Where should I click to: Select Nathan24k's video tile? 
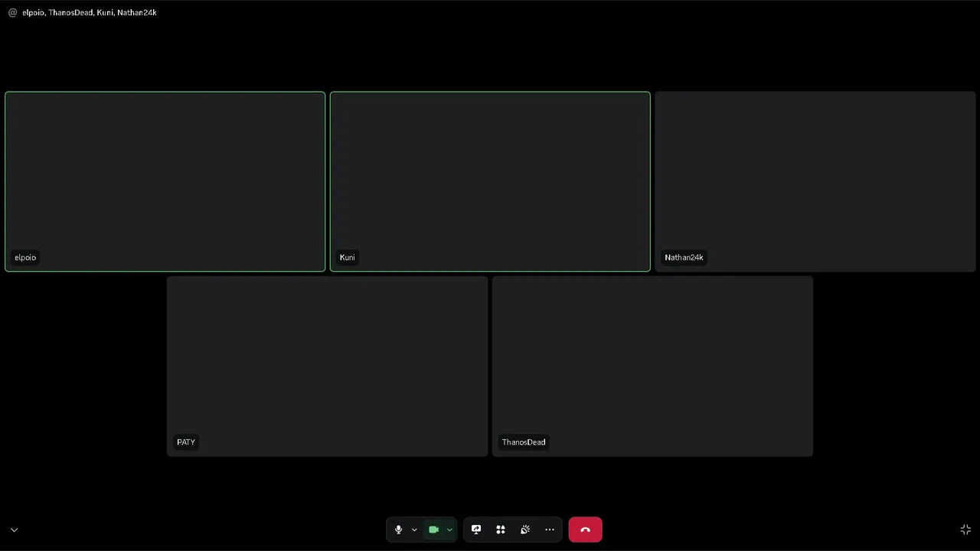815,181
